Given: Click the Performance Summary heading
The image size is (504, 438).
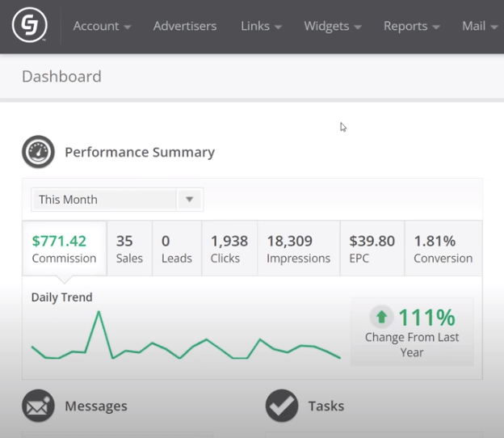Looking at the screenshot, I should coord(140,152).
